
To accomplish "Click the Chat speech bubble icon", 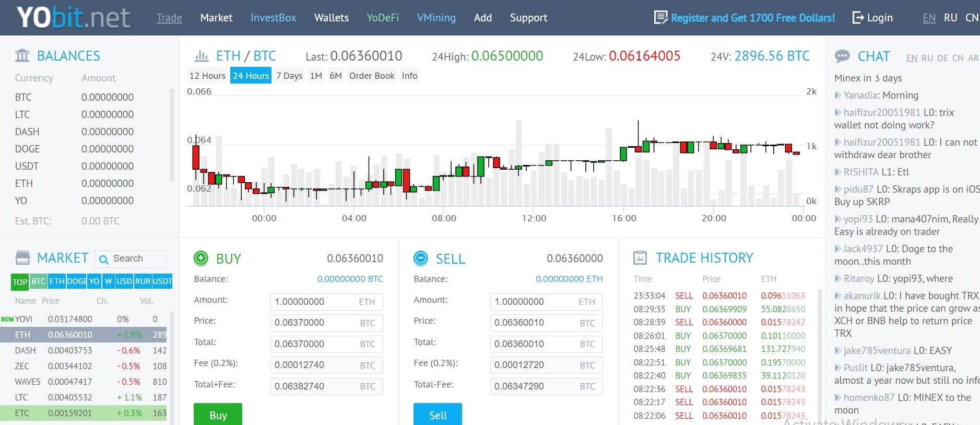I will pyautogui.click(x=842, y=56).
